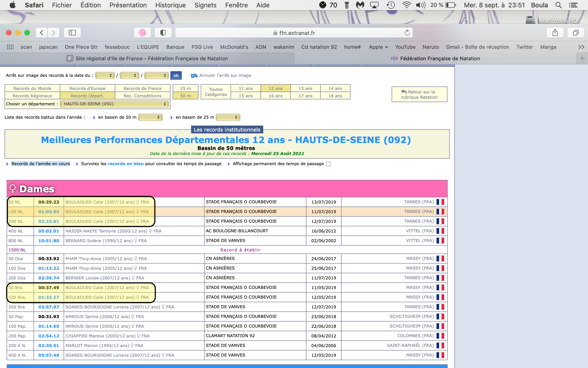The width and height of the screenshot is (588, 368).
Task: Reload the ffn.extranat.fr page
Action: (407, 33)
